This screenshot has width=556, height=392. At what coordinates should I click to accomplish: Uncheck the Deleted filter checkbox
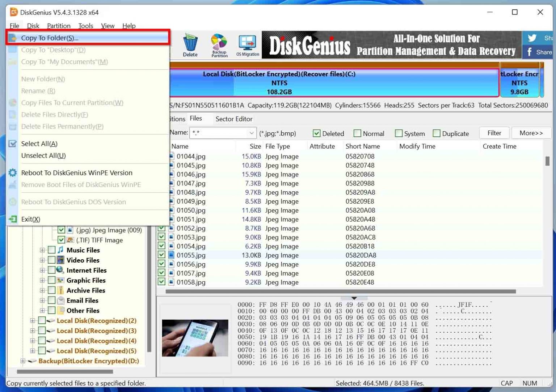tap(317, 133)
